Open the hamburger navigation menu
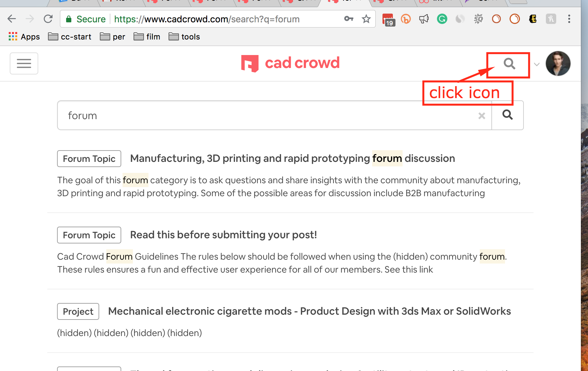 point(24,63)
